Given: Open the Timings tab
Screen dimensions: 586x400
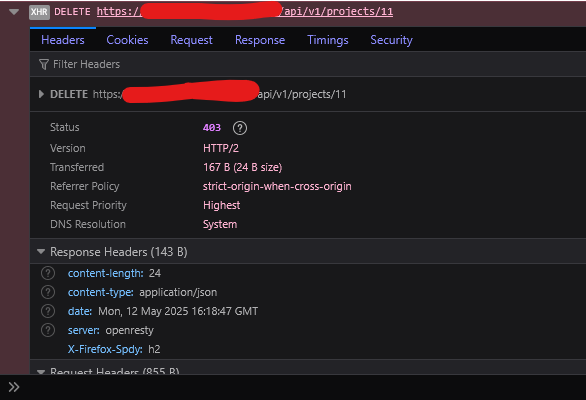Looking at the screenshot, I should point(328,40).
